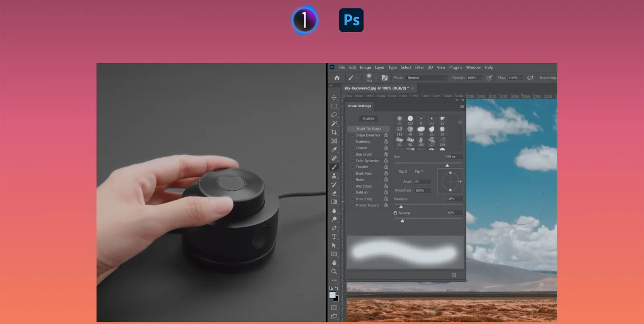The width and height of the screenshot is (644, 324).
Task: Select the Lasso tool
Action: (334, 115)
